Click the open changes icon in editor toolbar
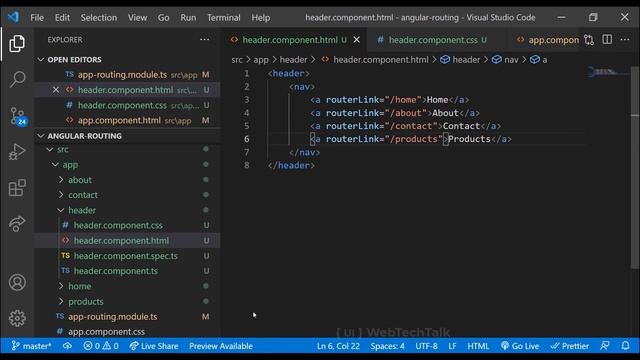 click(589, 40)
